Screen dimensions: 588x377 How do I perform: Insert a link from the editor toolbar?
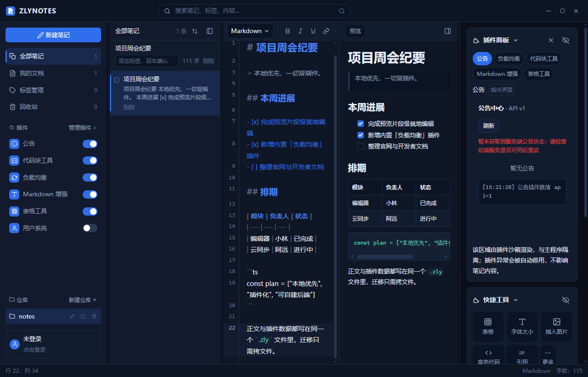tap(326, 31)
